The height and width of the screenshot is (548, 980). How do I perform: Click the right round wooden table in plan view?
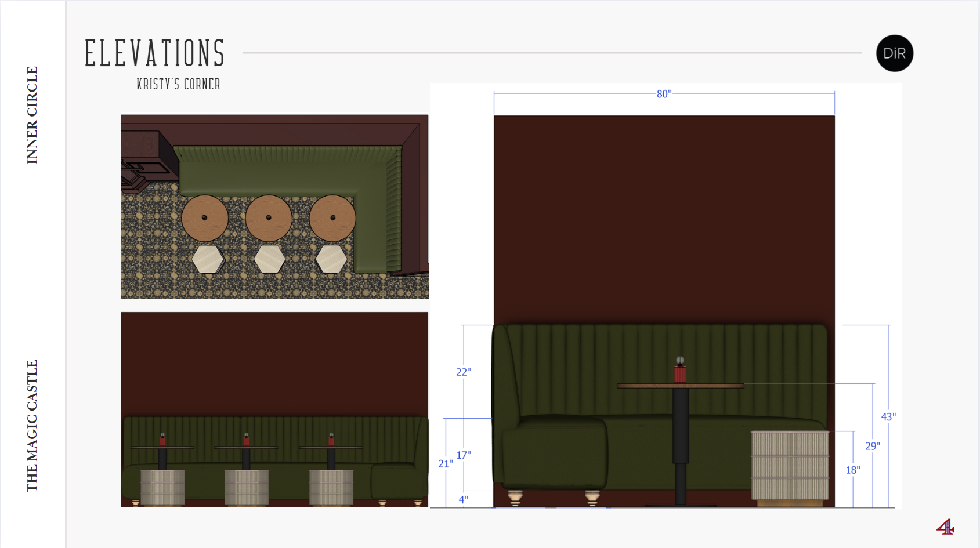[x=332, y=218]
